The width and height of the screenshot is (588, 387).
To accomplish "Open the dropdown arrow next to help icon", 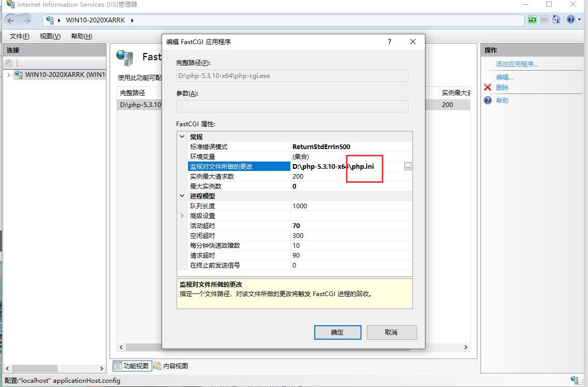I will coord(579,20).
